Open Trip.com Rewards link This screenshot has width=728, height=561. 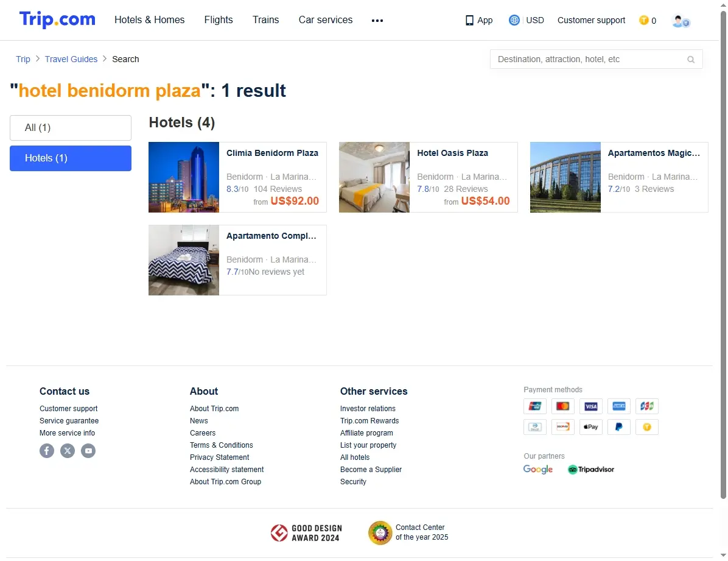click(369, 421)
